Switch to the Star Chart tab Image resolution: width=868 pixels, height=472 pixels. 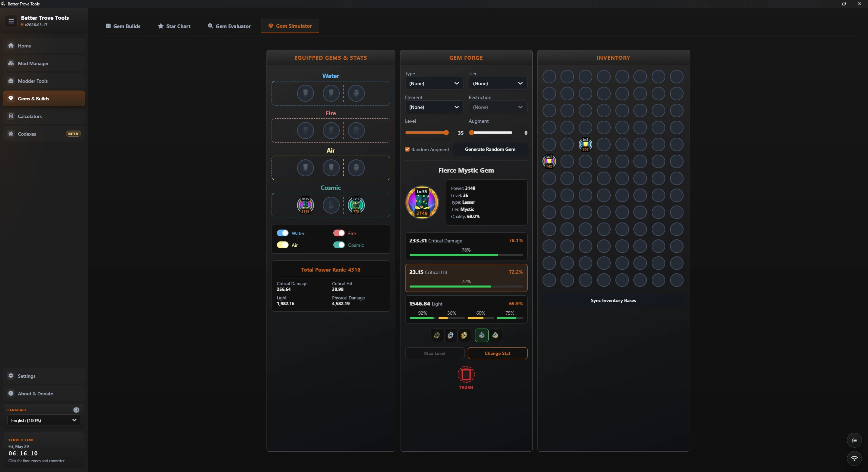pyautogui.click(x=174, y=26)
